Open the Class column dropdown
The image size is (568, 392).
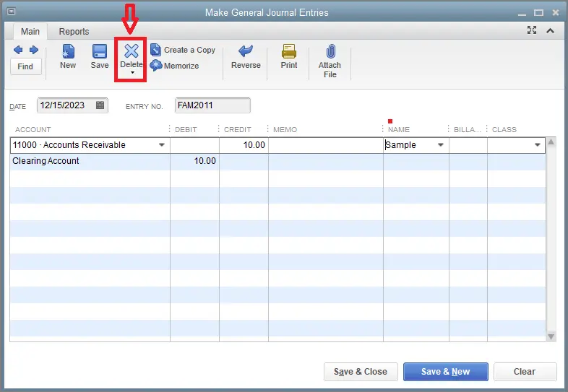[538, 145]
